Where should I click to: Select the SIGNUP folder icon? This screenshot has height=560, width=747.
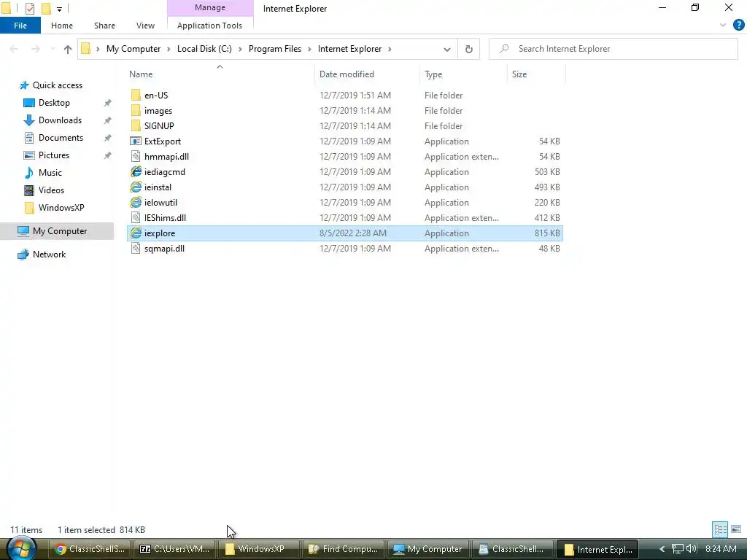[136, 125]
